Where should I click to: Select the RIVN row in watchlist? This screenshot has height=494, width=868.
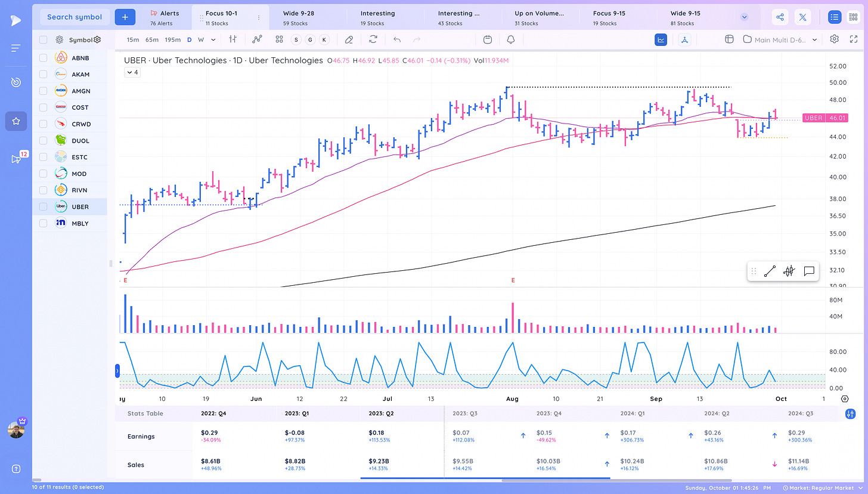tap(70, 190)
